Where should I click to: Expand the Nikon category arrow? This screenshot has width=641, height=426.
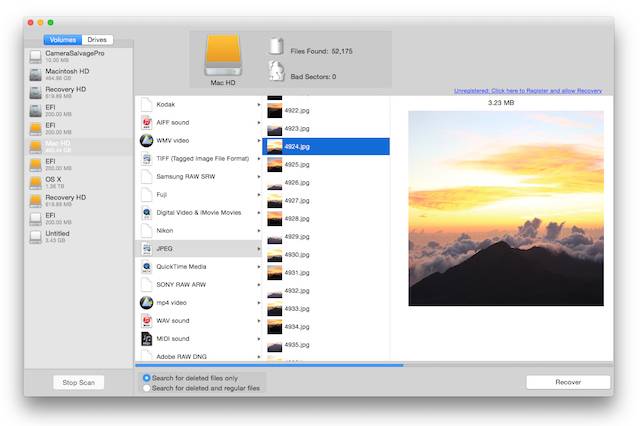258,231
